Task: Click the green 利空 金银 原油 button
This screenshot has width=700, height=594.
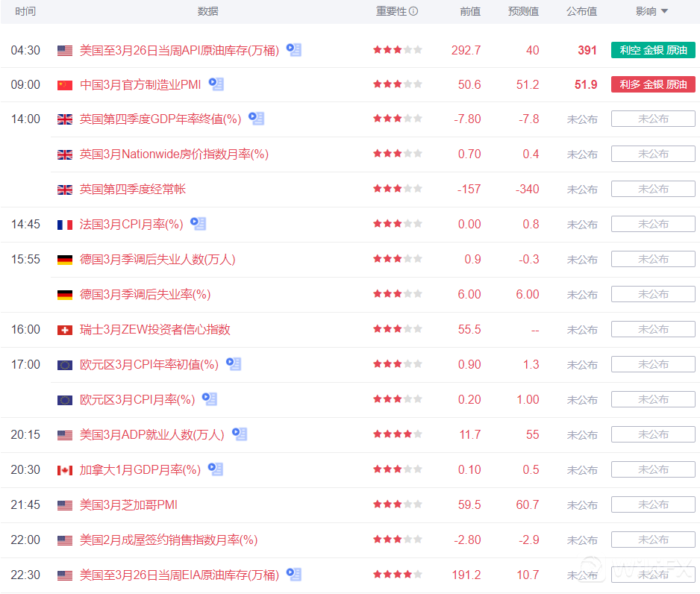Action: click(x=653, y=50)
